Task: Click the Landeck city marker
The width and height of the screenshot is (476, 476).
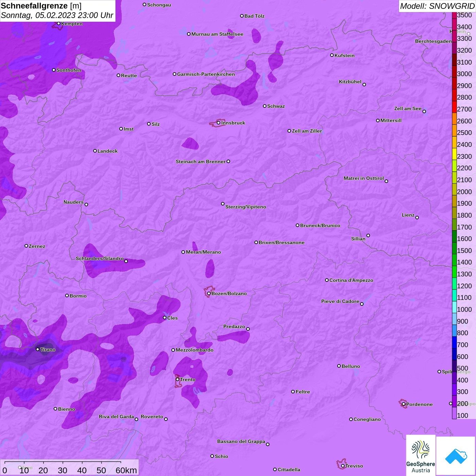Action: 95,151
